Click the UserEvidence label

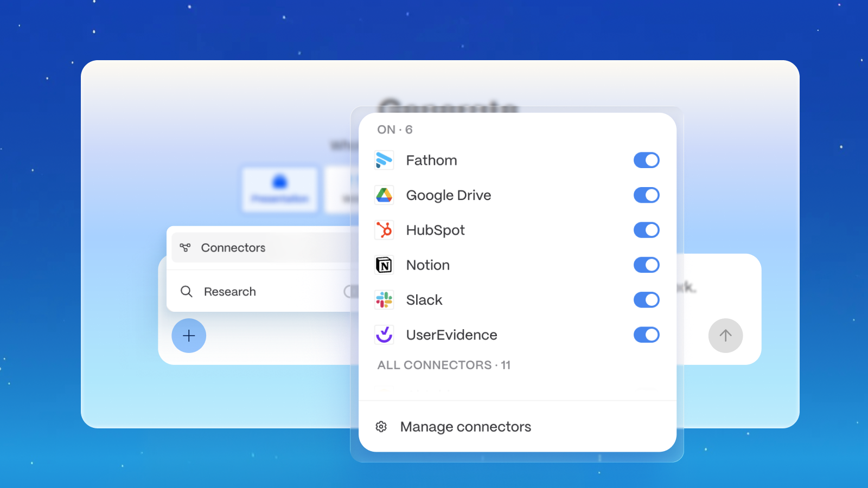pos(451,335)
